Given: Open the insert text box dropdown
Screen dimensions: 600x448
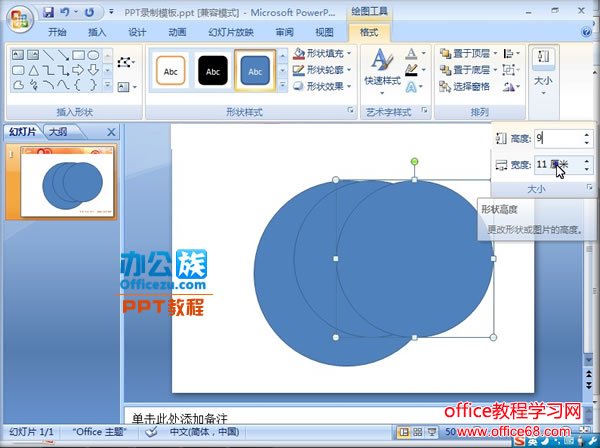Looking at the screenshot, I should coord(127,87).
